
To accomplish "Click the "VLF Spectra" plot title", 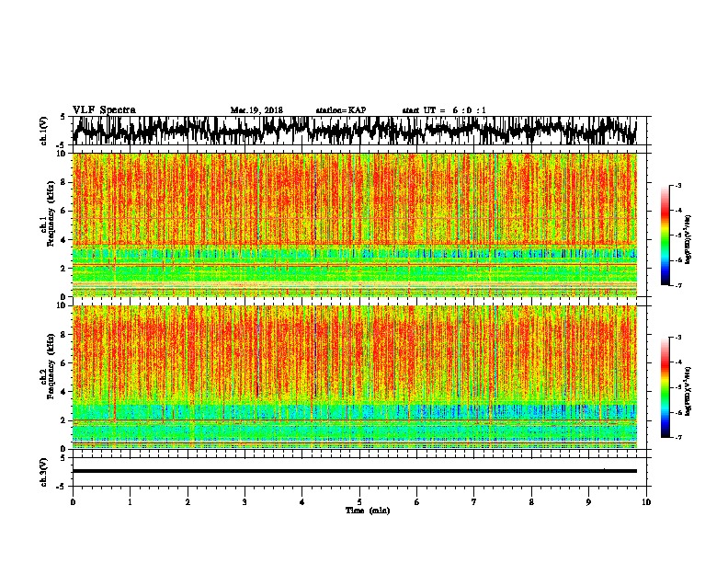I will [x=104, y=110].
